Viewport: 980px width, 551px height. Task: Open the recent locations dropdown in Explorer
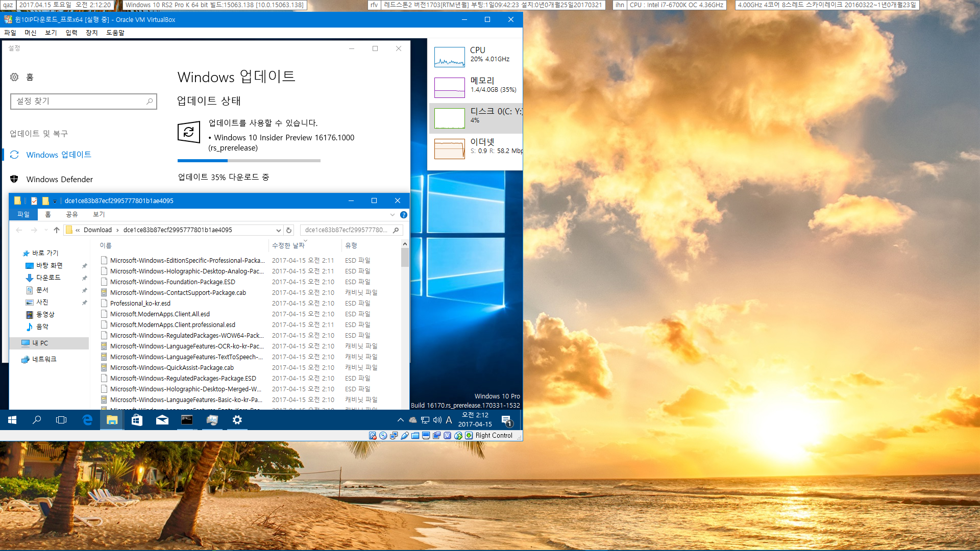(x=46, y=230)
